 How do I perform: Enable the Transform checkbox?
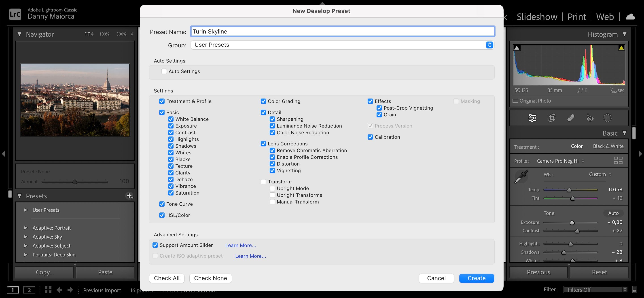point(263,182)
